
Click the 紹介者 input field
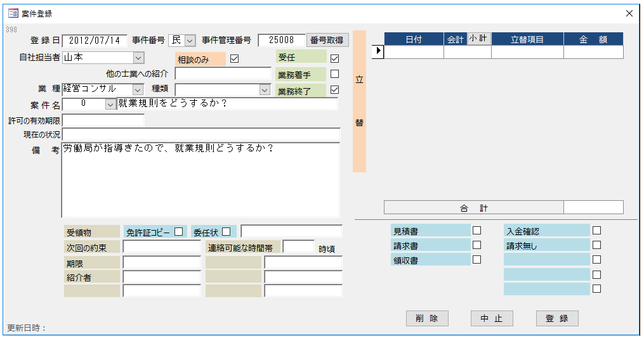point(162,277)
